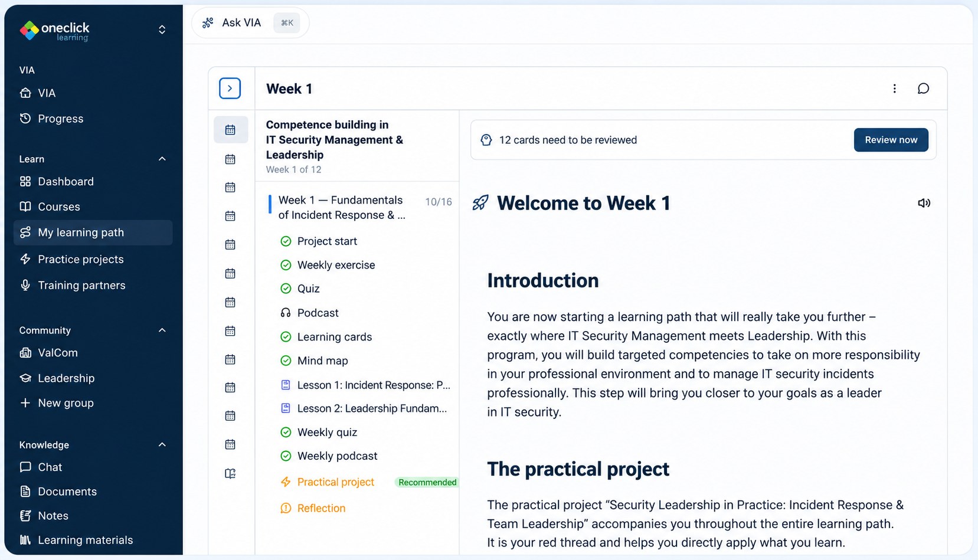The image size is (978, 560).
Task: Collapse the Community section
Action: pos(162,330)
